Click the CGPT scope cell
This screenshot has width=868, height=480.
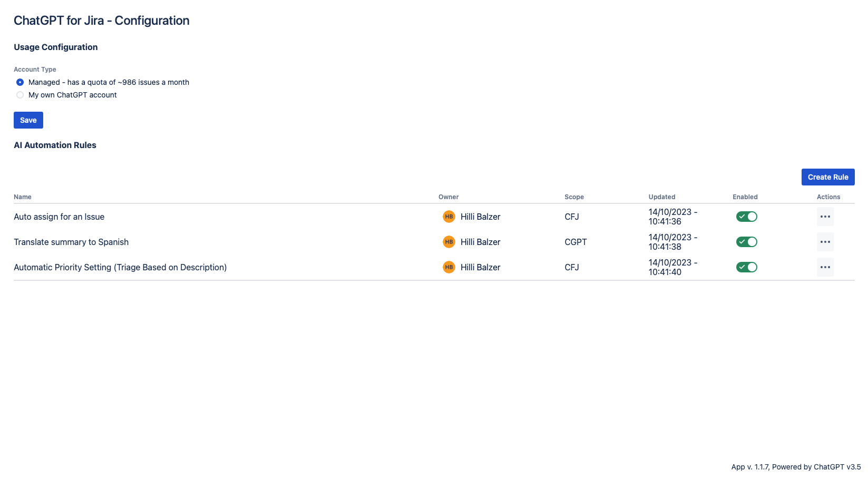576,242
